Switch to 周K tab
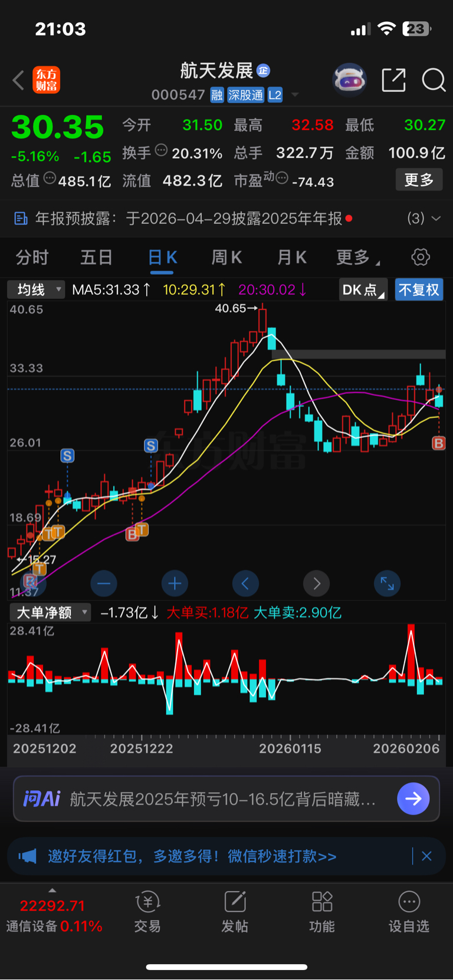Image resolution: width=453 pixels, height=980 pixels. (x=226, y=258)
